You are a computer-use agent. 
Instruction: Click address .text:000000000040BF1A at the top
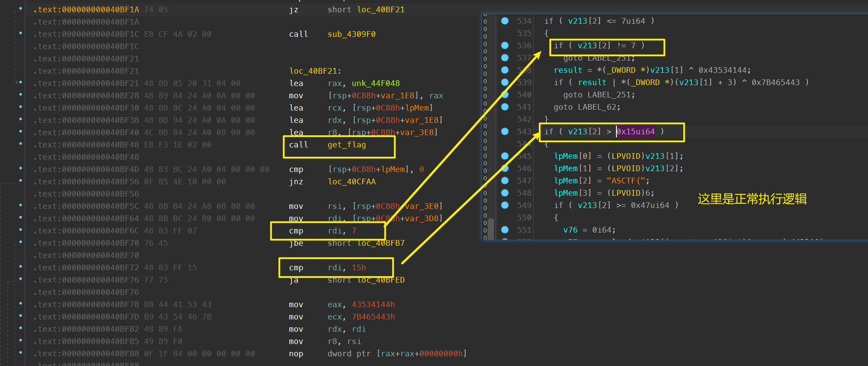click(x=86, y=10)
